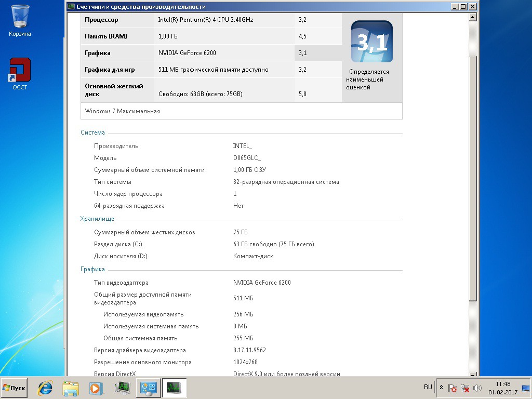Click Число ядер процессора label

[128, 194]
